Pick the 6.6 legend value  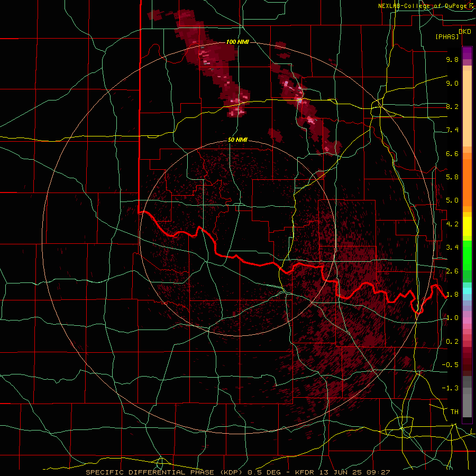tap(452, 153)
